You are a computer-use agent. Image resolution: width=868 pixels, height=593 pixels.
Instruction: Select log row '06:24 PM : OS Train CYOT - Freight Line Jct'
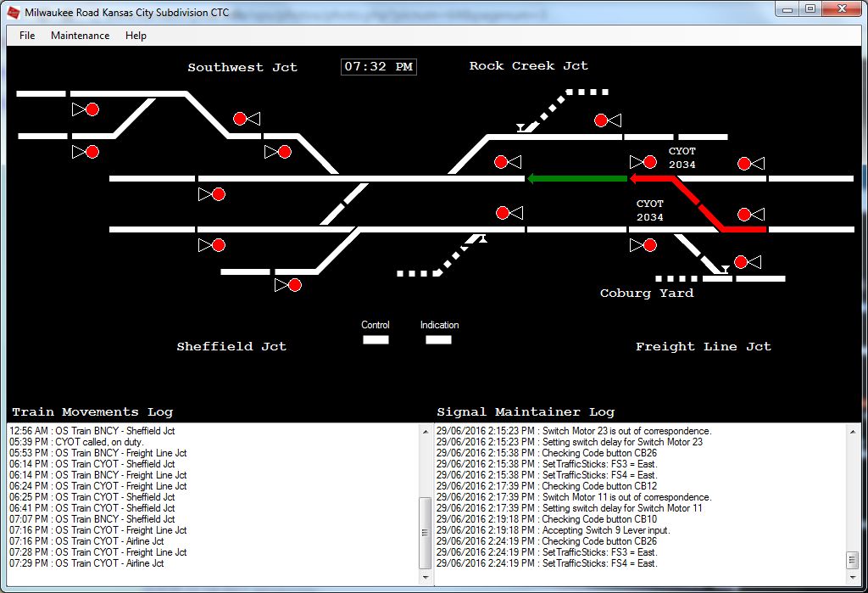pyautogui.click(x=98, y=486)
